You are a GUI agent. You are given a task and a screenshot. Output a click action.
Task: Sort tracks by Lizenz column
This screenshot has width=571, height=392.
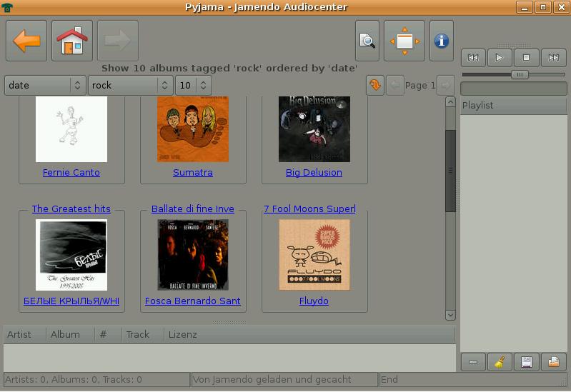309,334
